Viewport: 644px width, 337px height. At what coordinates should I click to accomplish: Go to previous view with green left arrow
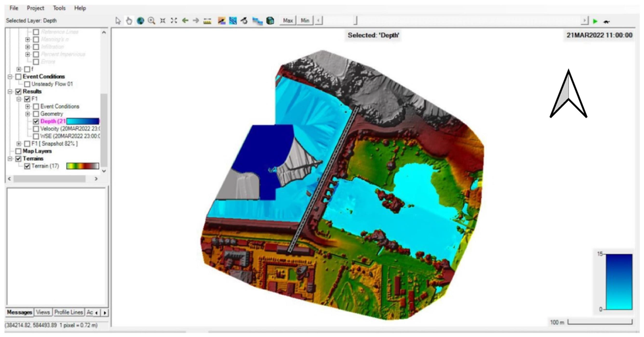[x=185, y=21]
